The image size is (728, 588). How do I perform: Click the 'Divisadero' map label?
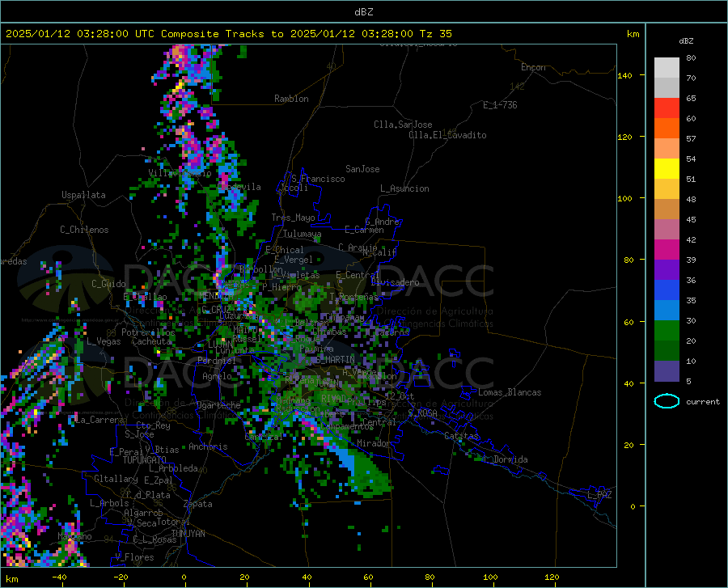[x=395, y=282]
